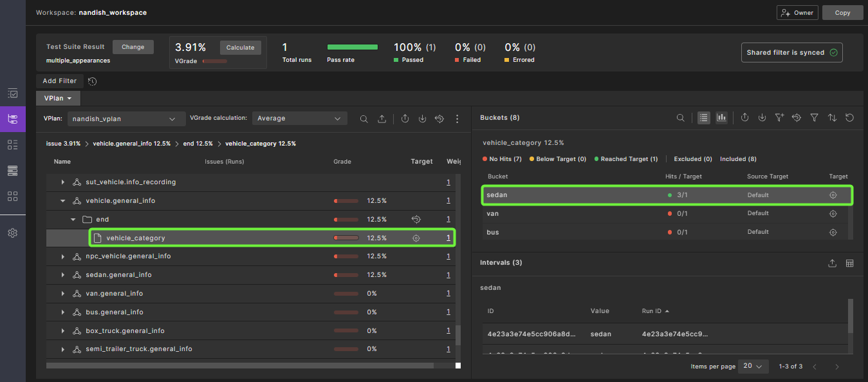This screenshot has height=382, width=868.
Task: Expand the bus.general_info tree node
Action: [x=63, y=312]
